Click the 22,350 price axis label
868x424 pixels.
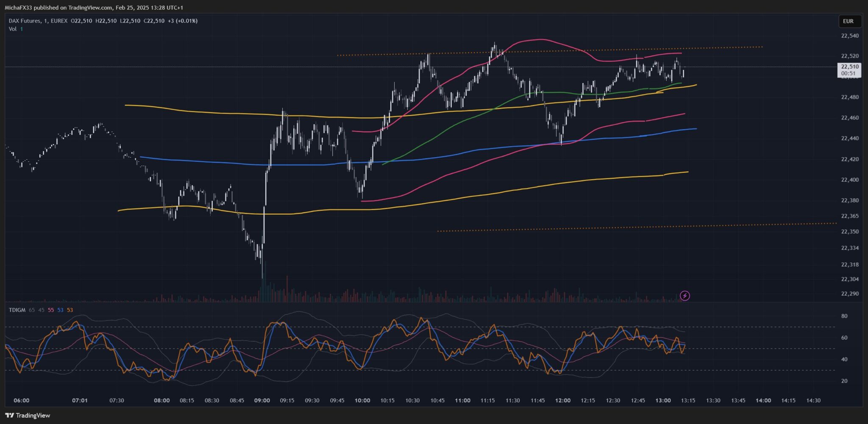click(x=850, y=232)
